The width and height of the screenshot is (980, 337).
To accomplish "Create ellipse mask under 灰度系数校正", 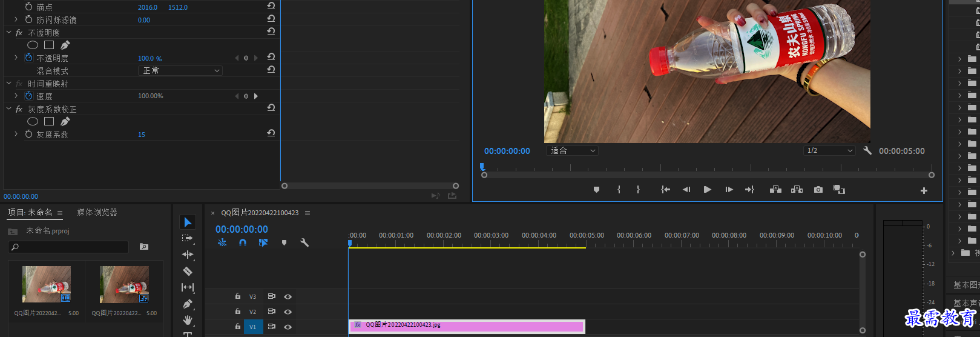I will [33, 121].
